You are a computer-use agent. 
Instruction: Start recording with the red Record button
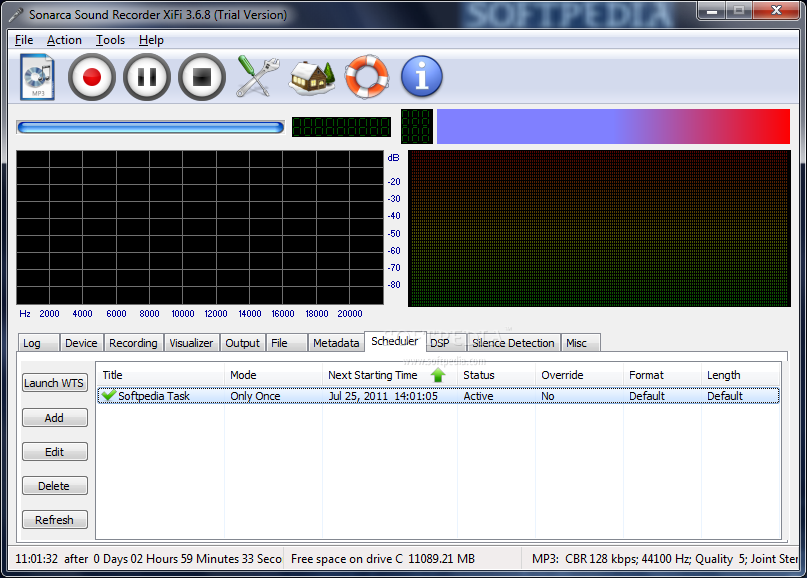[92, 77]
